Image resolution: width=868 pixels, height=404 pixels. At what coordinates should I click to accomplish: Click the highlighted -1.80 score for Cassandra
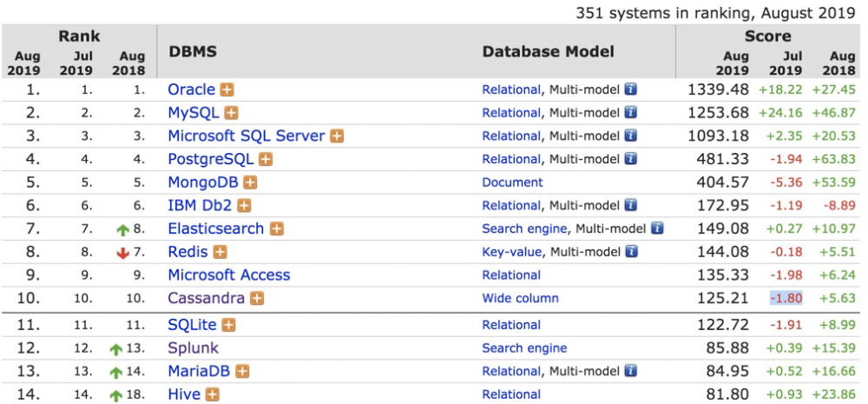click(x=786, y=298)
